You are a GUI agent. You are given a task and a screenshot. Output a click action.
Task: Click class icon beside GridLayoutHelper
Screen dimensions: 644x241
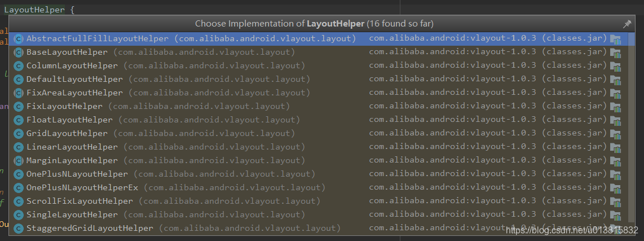[18, 134]
